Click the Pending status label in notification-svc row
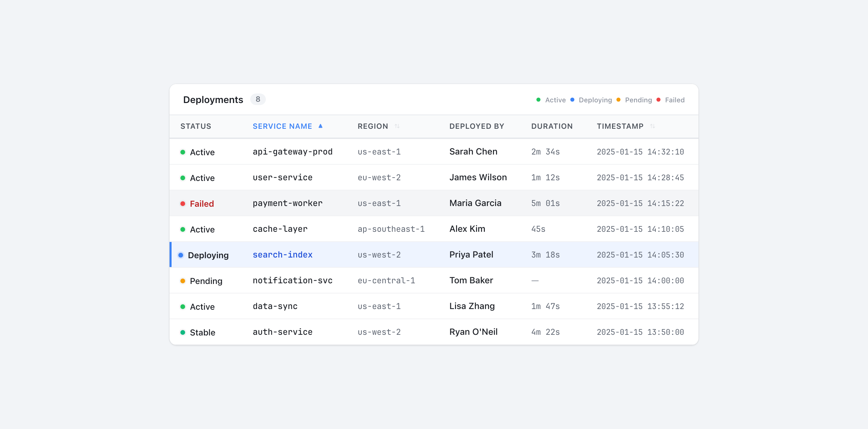This screenshot has width=868, height=429. pyautogui.click(x=206, y=281)
